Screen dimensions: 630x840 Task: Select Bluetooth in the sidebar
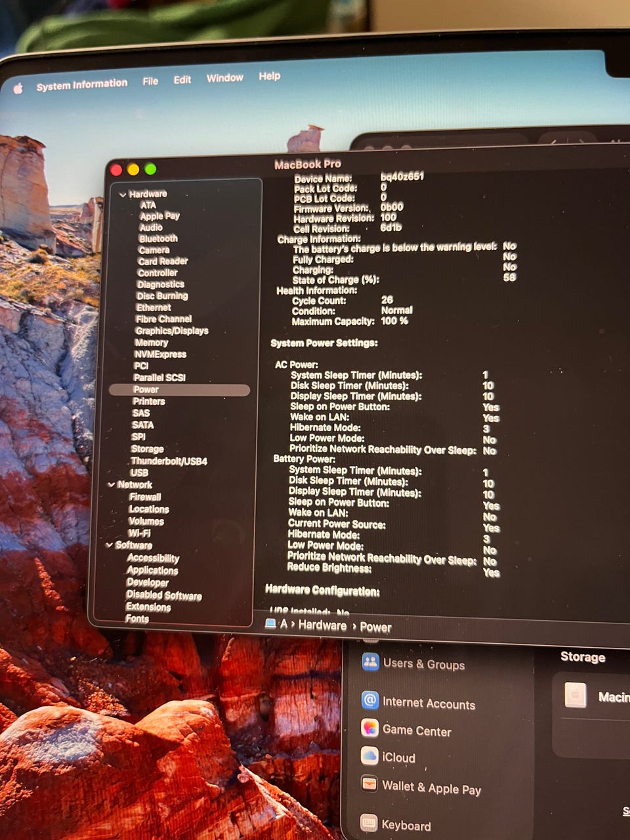point(158,239)
